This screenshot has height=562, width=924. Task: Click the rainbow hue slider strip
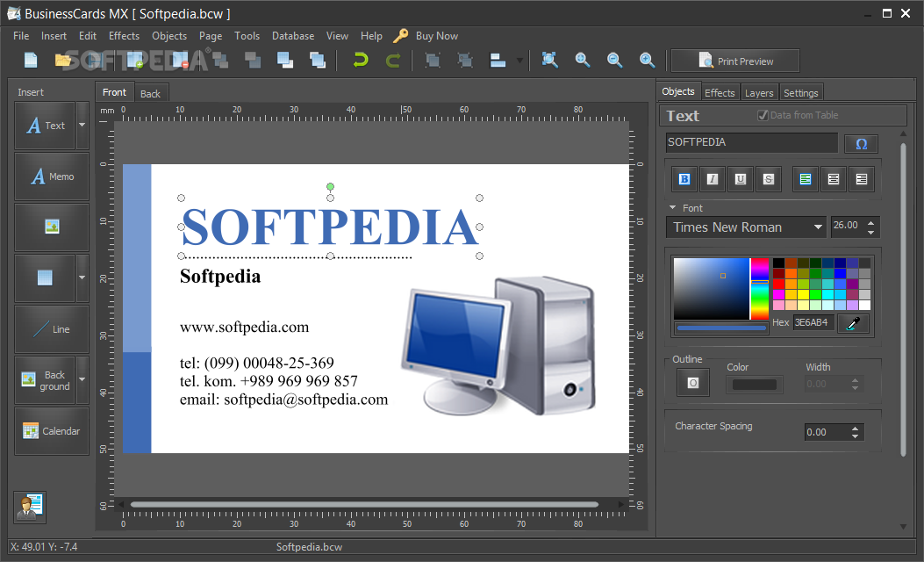pyautogui.click(x=760, y=289)
